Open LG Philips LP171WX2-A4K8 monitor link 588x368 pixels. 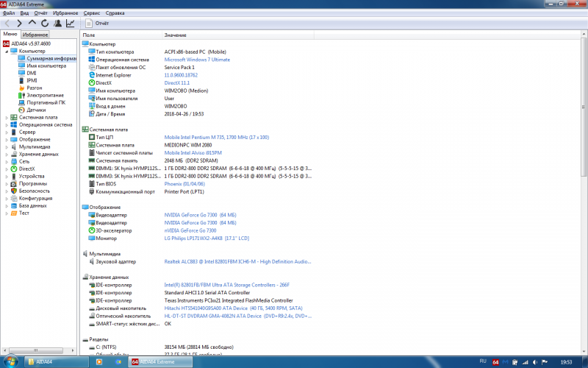tap(207, 238)
